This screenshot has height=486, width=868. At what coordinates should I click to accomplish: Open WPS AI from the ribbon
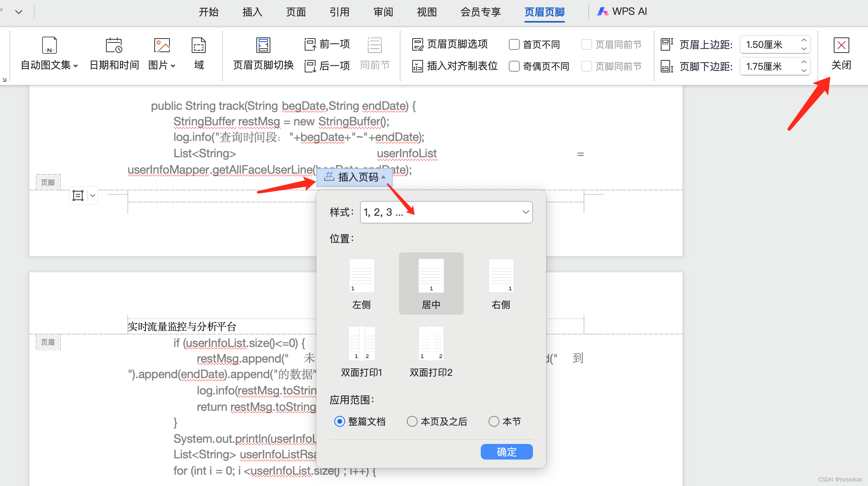pos(622,12)
